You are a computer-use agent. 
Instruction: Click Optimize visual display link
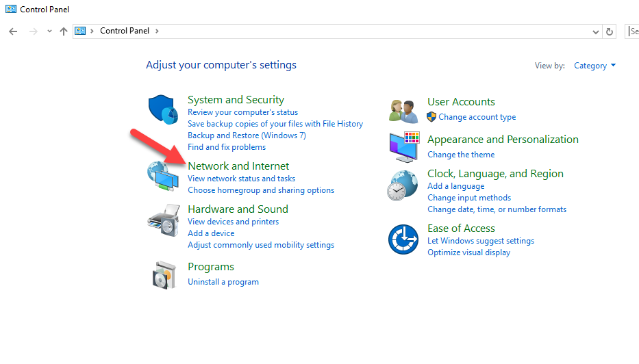pos(468,252)
